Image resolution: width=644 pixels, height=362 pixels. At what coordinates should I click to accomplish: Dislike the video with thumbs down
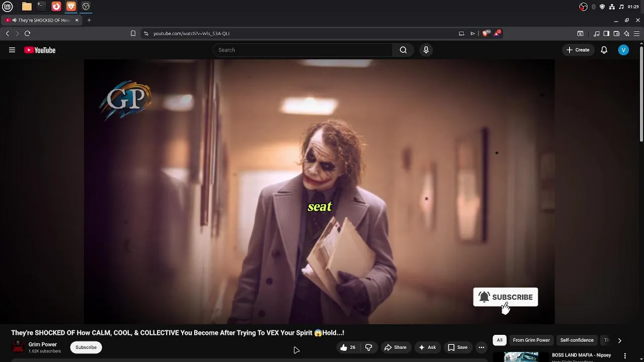tap(369, 347)
